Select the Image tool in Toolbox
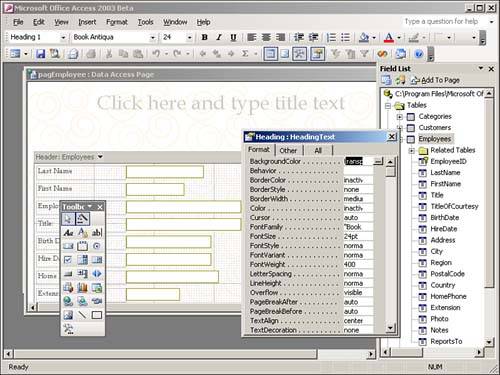Viewport: 500px width, 375px height. click(68, 315)
